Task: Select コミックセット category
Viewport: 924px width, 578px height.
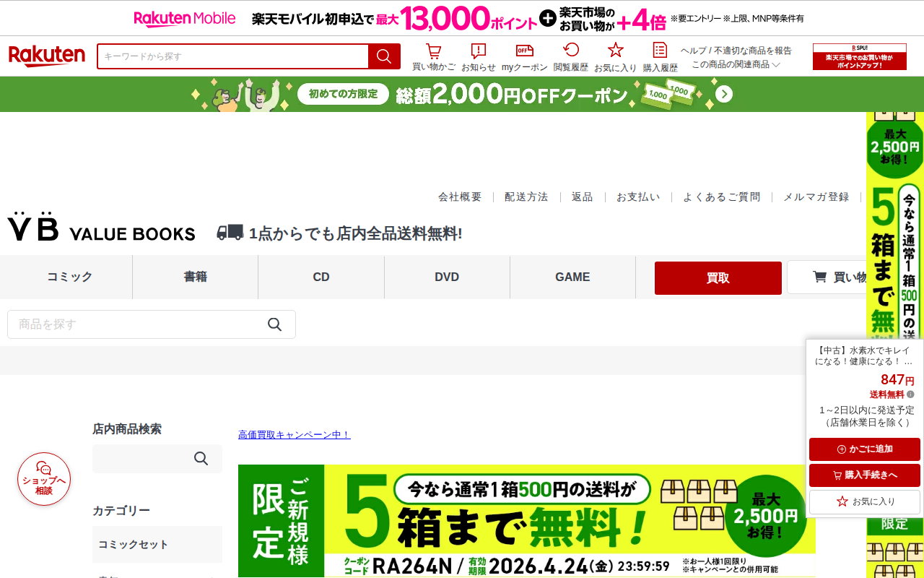Action: tap(157, 544)
